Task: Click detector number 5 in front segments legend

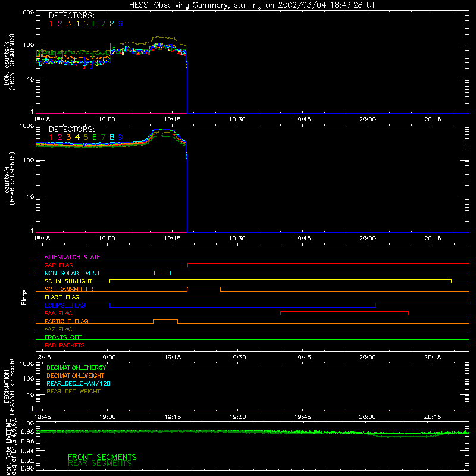Action: 86,24
